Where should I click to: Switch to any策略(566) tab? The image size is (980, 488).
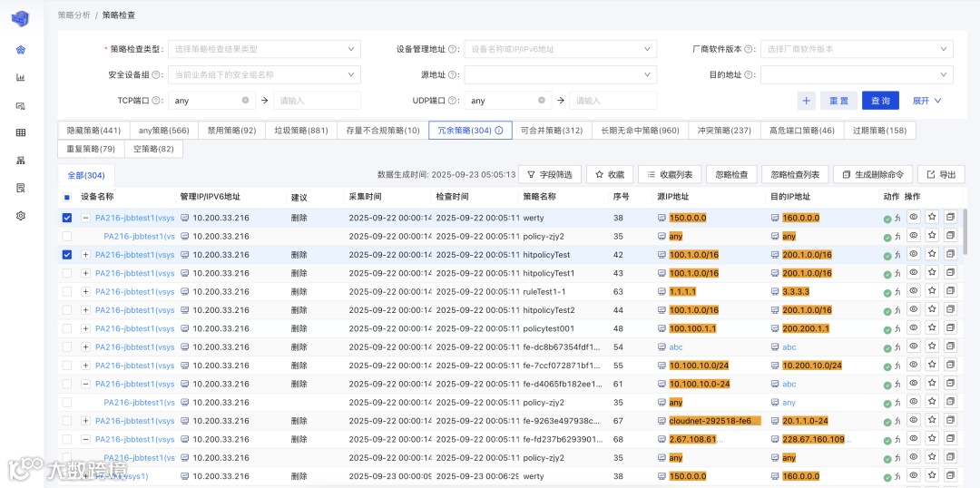tap(163, 131)
